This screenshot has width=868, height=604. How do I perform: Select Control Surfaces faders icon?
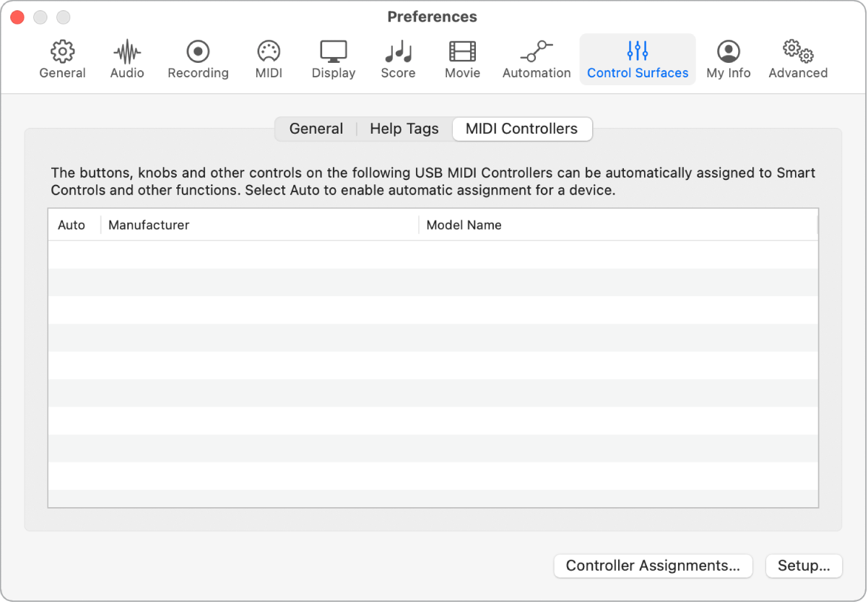pyautogui.click(x=638, y=51)
